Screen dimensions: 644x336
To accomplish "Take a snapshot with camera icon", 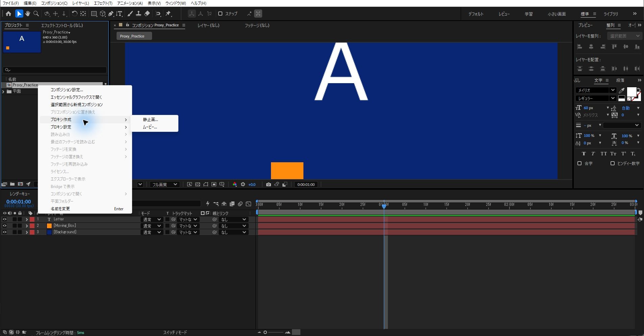I will [268, 185].
